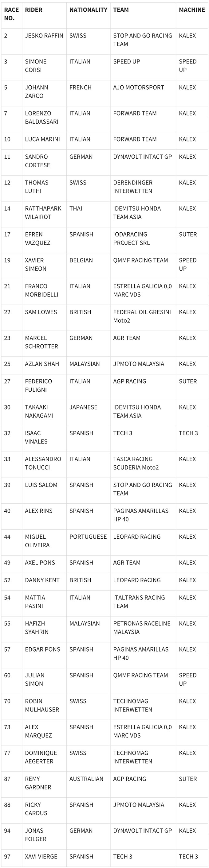Select JOHANN ZARCO rider cell
Viewport: 209px width, 868px height.
click(x=44, y=93)
